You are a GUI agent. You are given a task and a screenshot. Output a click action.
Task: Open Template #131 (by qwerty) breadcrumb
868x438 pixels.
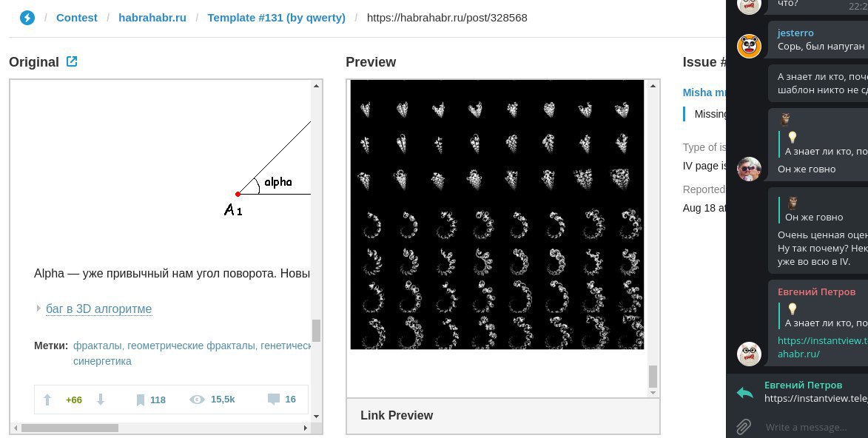pyautogui.click(x=276, y=17)
